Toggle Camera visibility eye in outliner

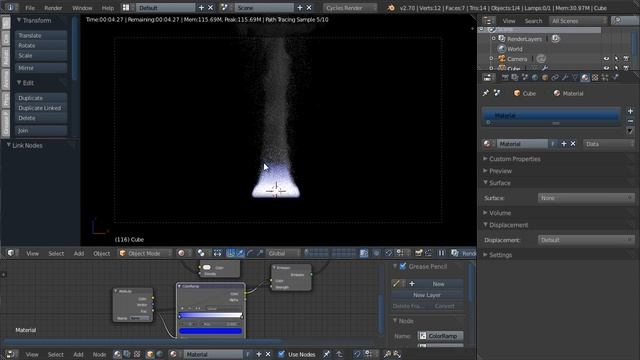click(606, 59)
